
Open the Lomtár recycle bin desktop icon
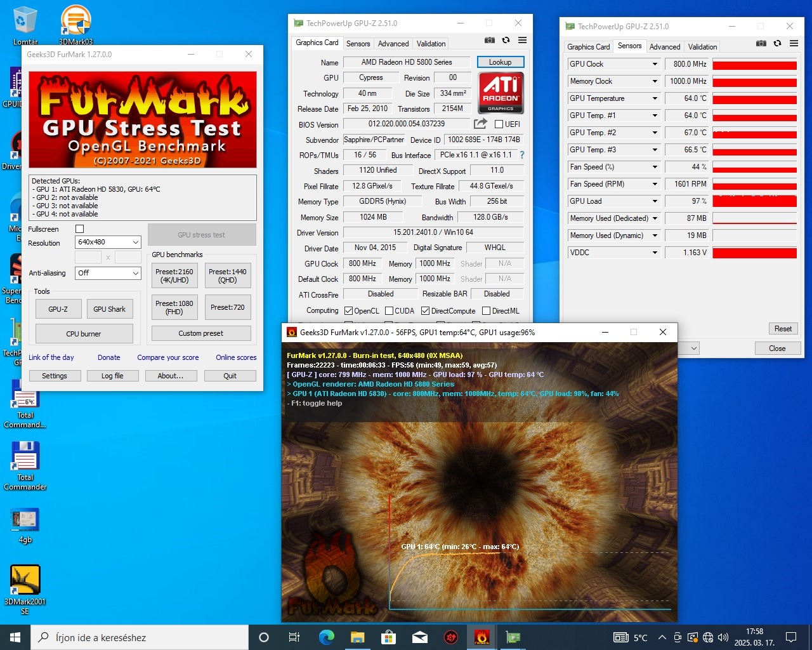tap(25, 25)
